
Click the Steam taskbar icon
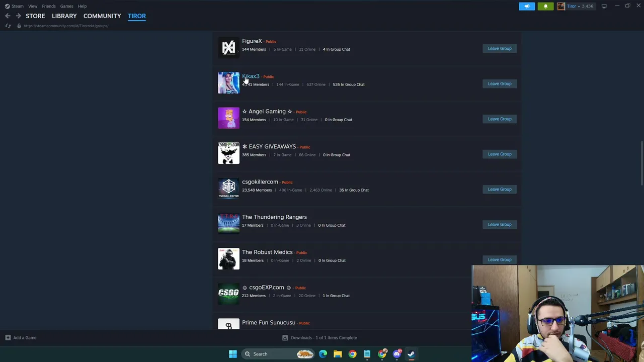click(411, 354)
